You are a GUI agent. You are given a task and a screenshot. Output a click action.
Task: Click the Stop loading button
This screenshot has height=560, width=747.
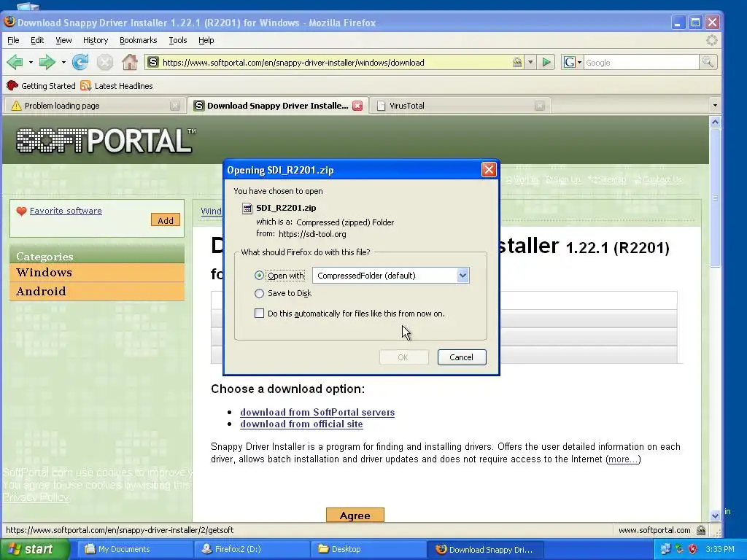point(105,63)
